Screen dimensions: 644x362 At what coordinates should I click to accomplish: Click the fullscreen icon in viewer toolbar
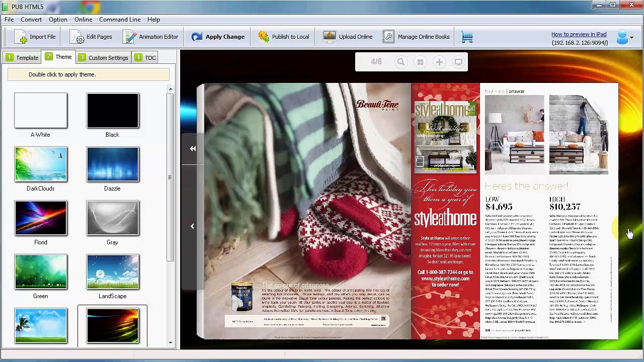[458, 62]
